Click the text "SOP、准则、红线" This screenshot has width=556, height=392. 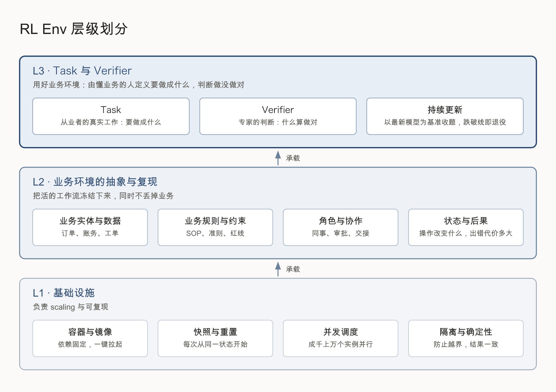215,233
